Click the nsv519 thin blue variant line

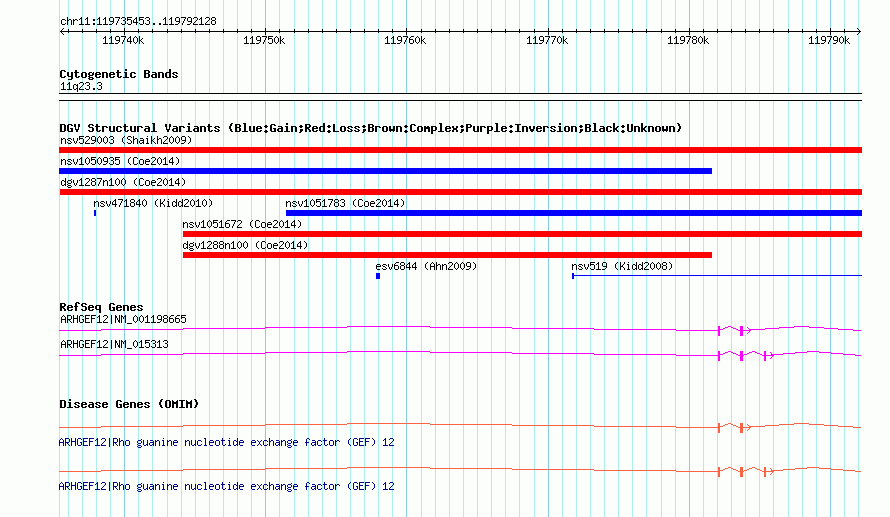click(717, 276)
